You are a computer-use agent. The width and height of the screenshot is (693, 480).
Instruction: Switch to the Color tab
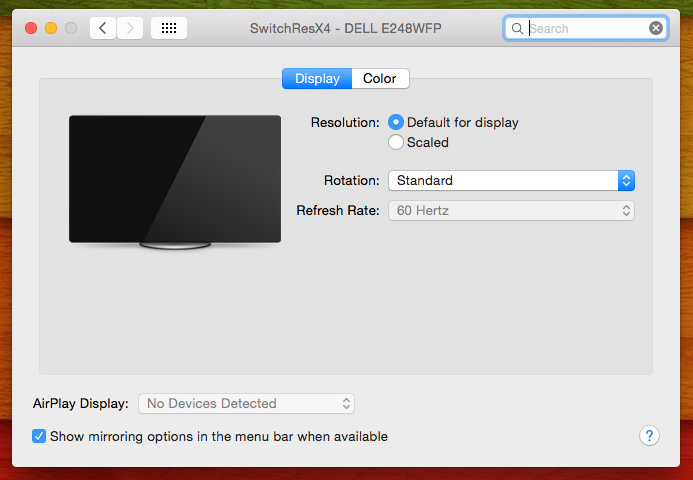click(380, 79)
